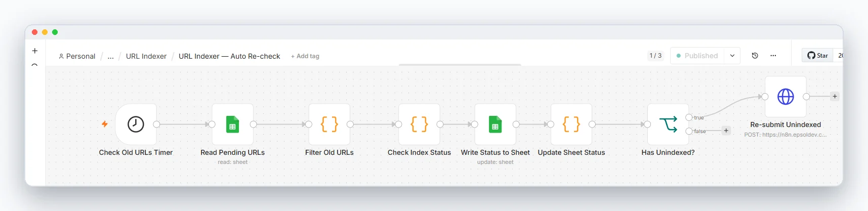Image resolution: width=868 pixels, height=211 pixels.
Task: Open the URL Indexer folder breadcrumb
Action: click(x=146, y=56)
